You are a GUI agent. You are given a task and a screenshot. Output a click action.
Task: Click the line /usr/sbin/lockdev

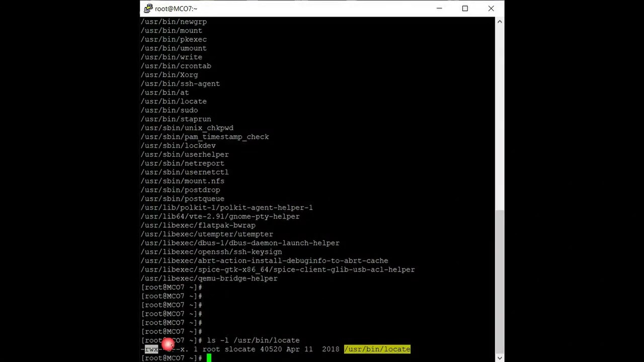tap(178, 145)
